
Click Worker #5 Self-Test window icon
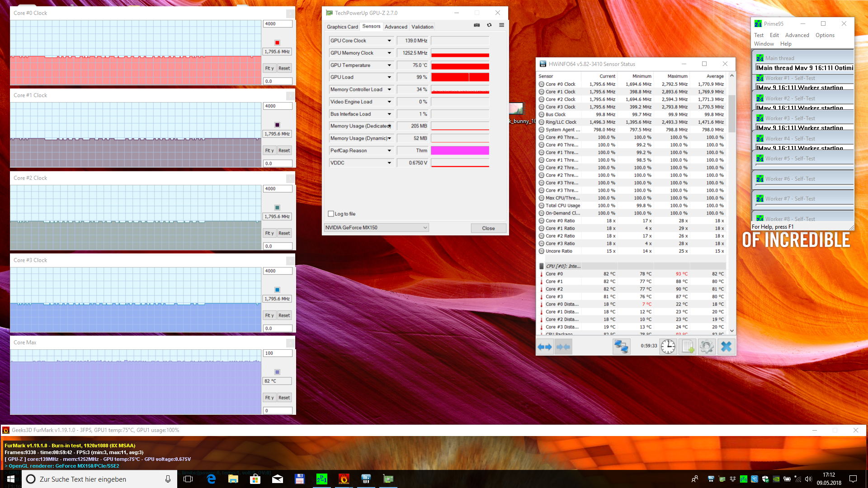click(760, 159)
